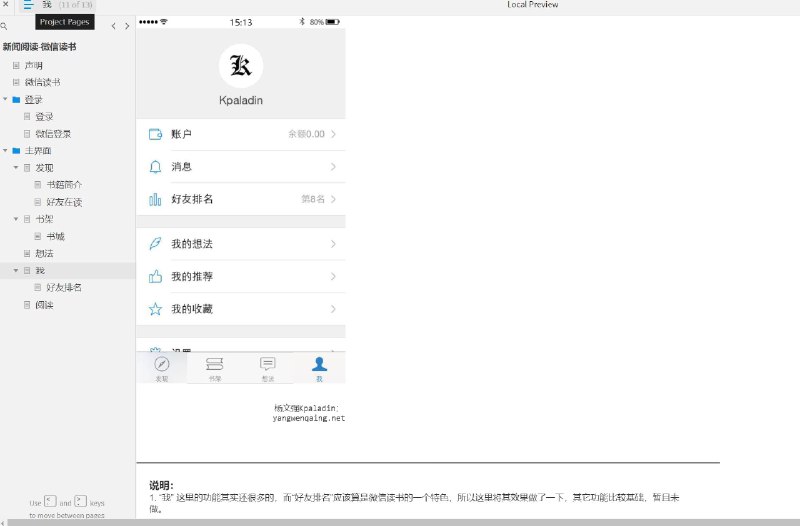Click the 我的想法 feather icon
800x526 pixels.
[x=155, y=244]
